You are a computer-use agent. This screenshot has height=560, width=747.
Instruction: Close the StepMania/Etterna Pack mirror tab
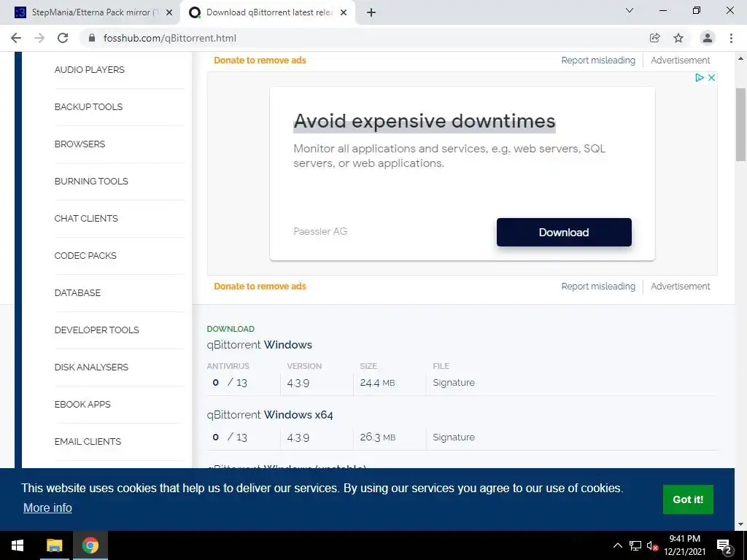169,12
